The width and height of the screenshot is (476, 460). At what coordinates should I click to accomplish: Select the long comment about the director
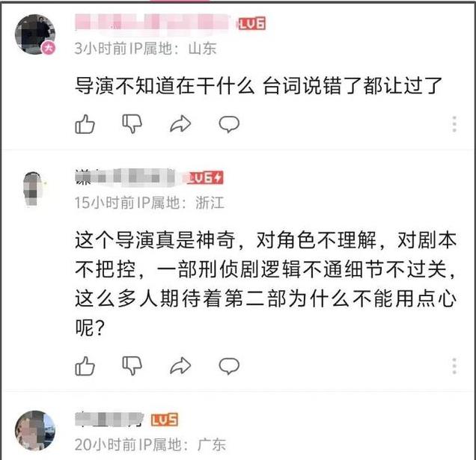266,283
